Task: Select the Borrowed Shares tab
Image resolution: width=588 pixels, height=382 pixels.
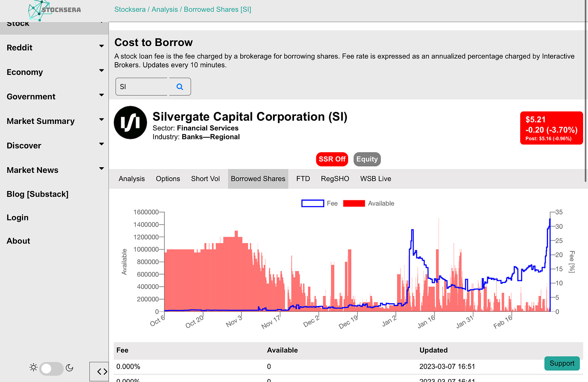Action: pos(258,179)
